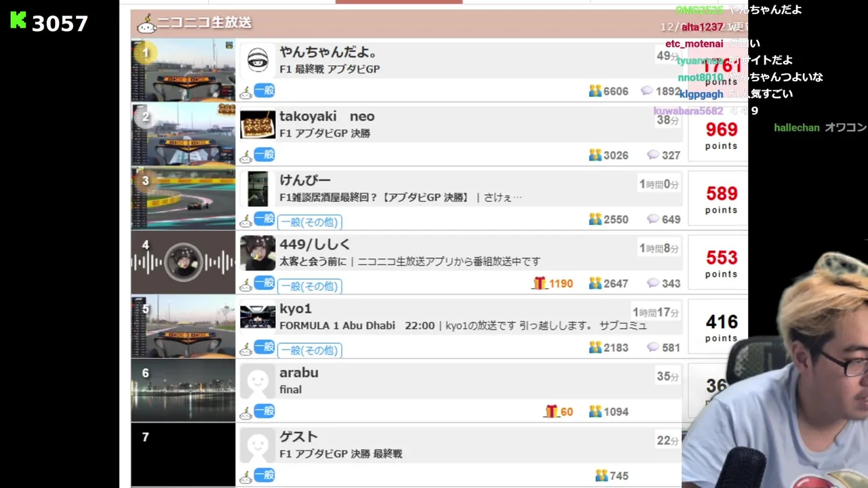Click arabu default avatar icon
This screenshot has width=868, height=488.
coord(258,381)
